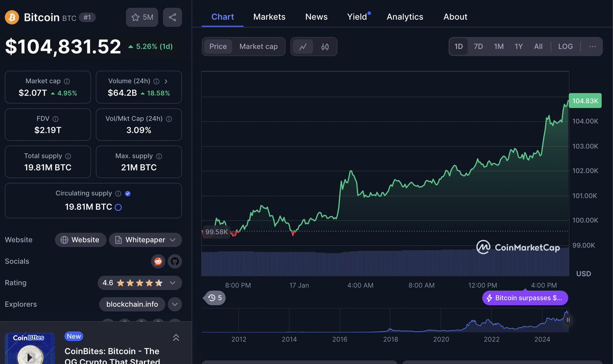Expand the Explorers dropdown chevron
Screen dimensions: 613x364
(x=175, y=304)
